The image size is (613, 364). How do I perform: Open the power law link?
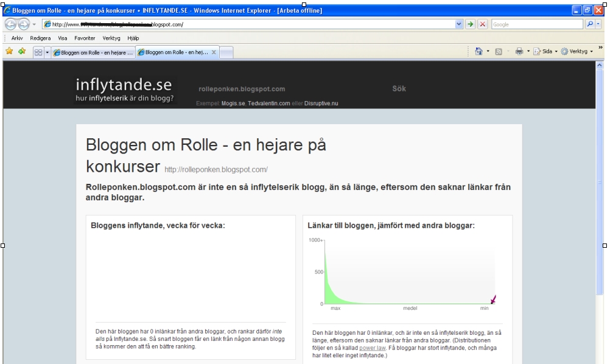(x=372, y=348)
